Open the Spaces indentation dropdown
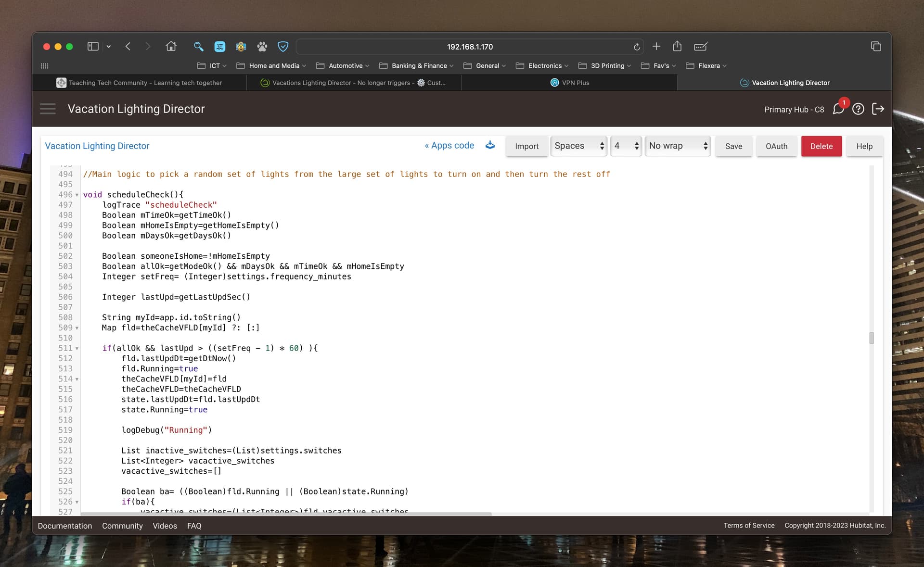The height and width of the screenshot is (567, 924). 579,146
